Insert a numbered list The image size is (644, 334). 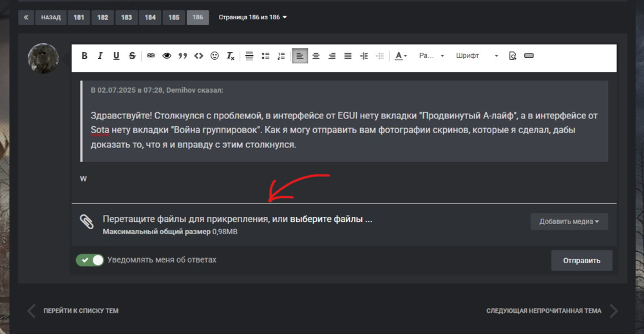click(281, 56)
